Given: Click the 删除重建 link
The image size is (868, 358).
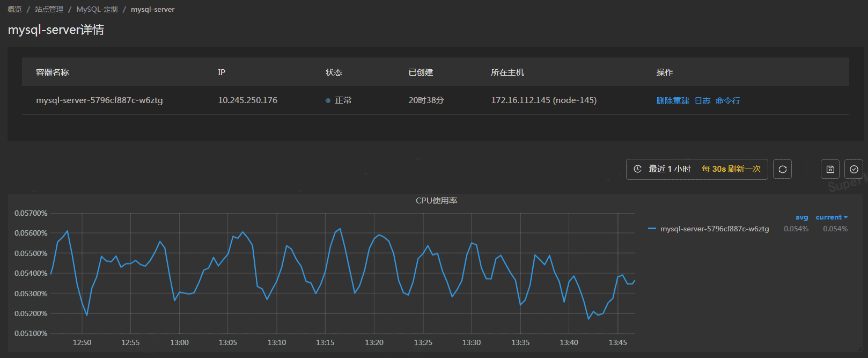Looking at the screenshot, I should tap(673, 101).
